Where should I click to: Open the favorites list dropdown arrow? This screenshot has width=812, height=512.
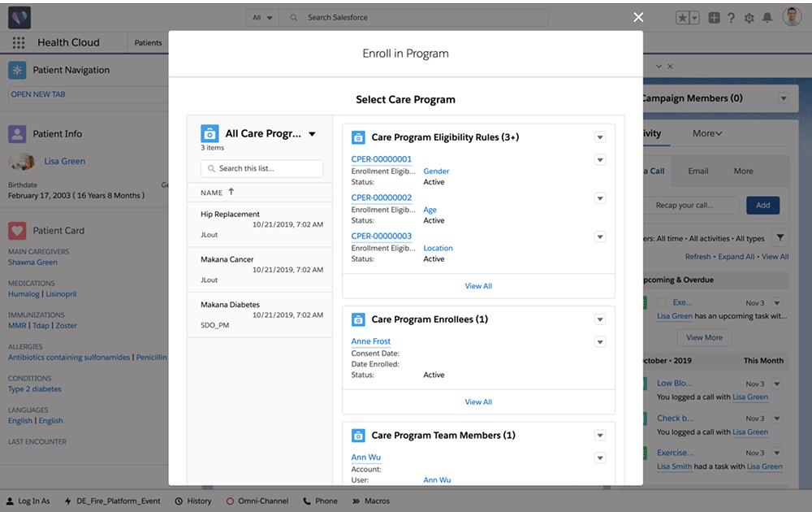click(695, 18)
